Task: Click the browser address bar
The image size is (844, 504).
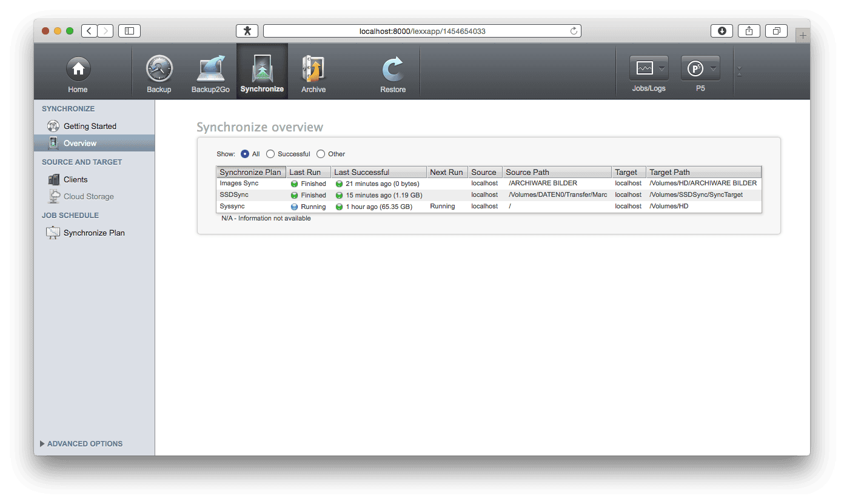Action: coord(421,31)
